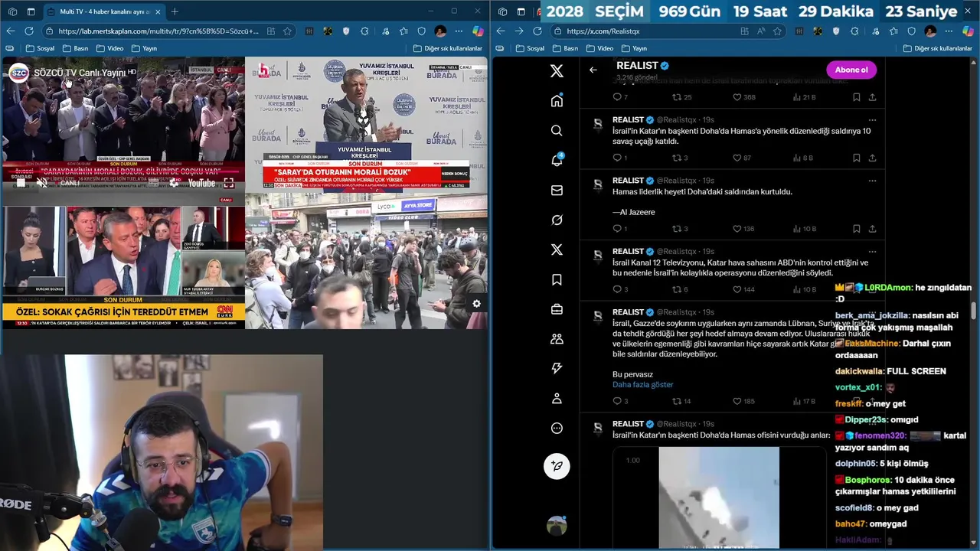Open communities icon in X sidebar
Image resolution: width=980 pixels, height=551 pixels.
557,338
